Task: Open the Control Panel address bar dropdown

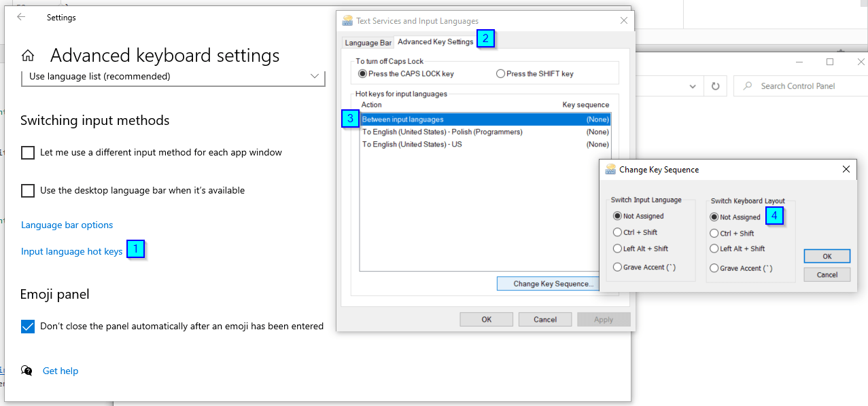Action: (693, 86)
